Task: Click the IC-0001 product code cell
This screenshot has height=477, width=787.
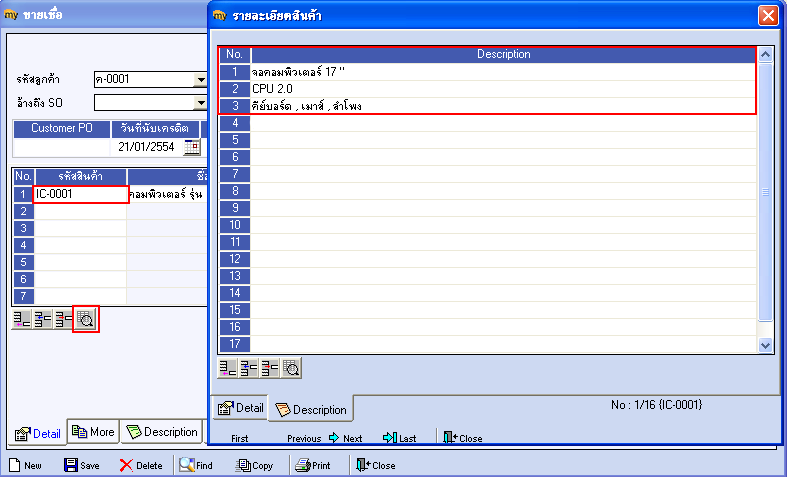Action: pyautogui.click(x=80, y=194)
